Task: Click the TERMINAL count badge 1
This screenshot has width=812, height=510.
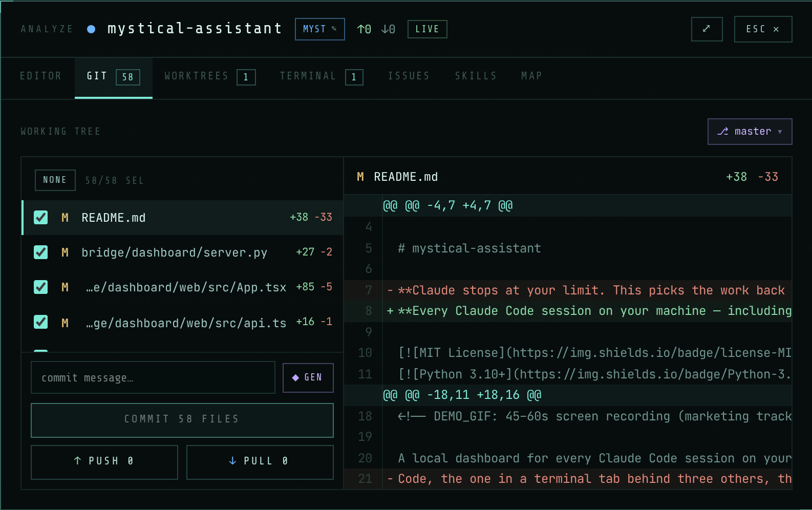Action: tap(354, 77)
